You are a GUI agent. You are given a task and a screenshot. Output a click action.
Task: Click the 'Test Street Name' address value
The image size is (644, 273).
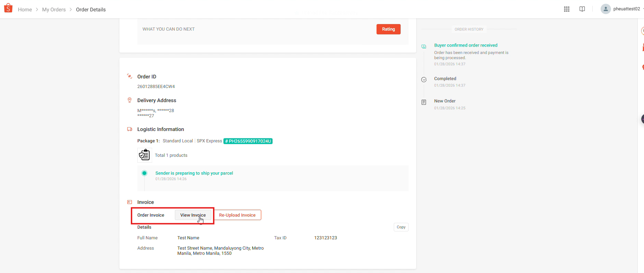221,251
